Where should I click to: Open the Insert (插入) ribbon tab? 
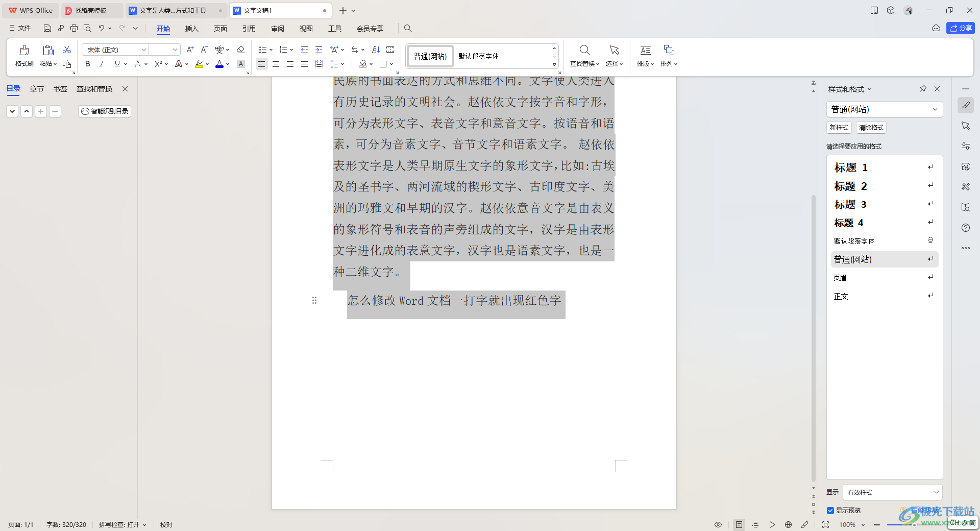191,29
